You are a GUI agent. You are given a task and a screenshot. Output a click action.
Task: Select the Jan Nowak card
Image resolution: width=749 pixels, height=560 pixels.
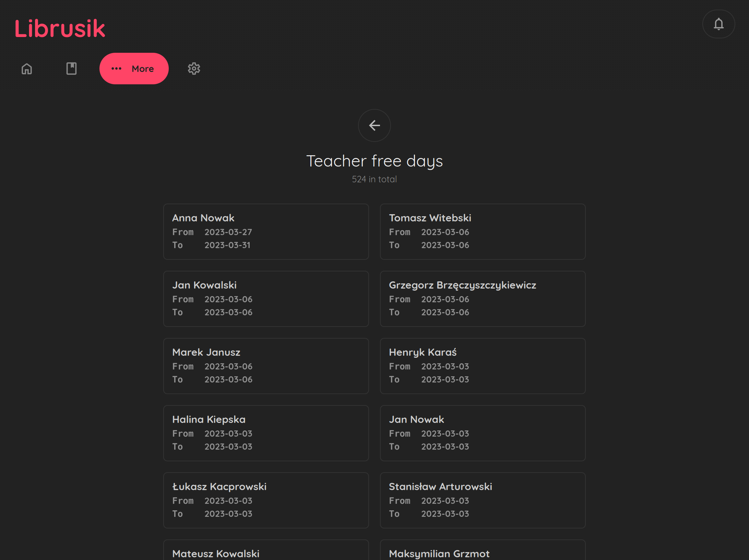pos(482,433)
